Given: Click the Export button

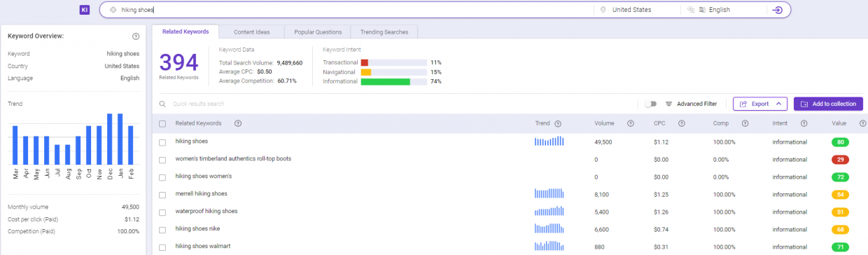Looking at the screenshot, I should click(760, 104).
